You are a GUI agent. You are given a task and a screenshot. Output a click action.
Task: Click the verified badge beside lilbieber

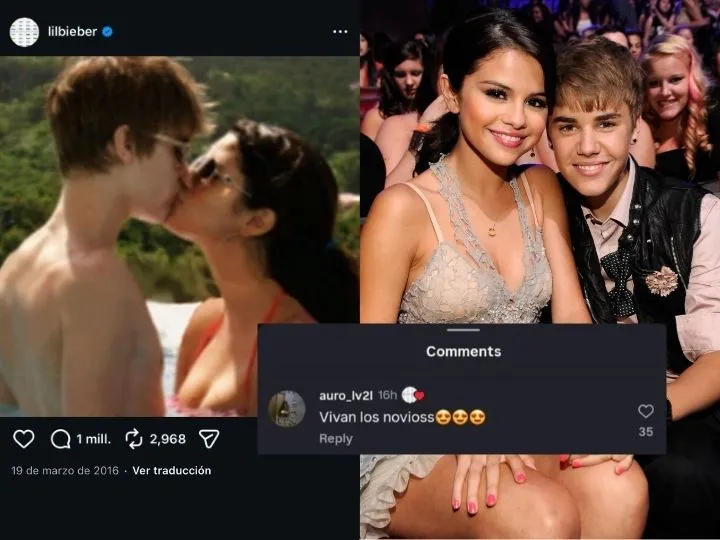pos(108,31)
